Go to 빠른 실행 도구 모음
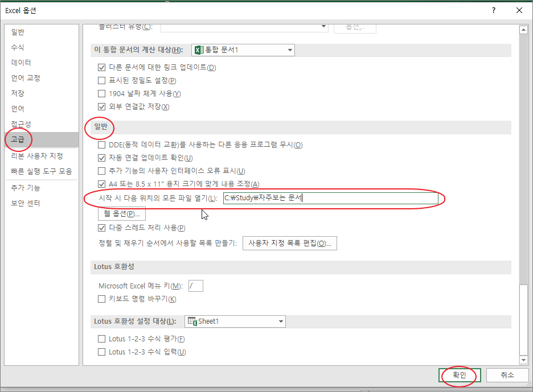The width and height of the screenshot is (533, 392). click(x=42, y=171)
